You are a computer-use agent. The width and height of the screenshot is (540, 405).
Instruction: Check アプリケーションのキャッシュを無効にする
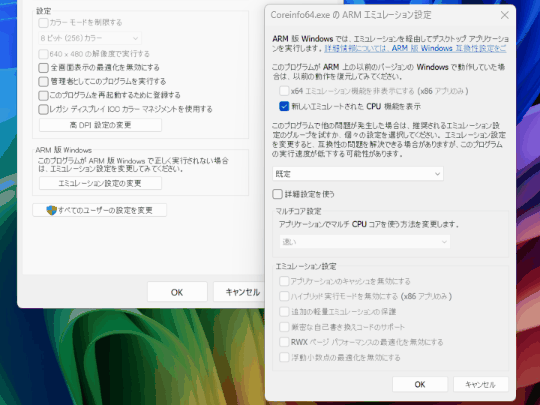coord(284,281)
